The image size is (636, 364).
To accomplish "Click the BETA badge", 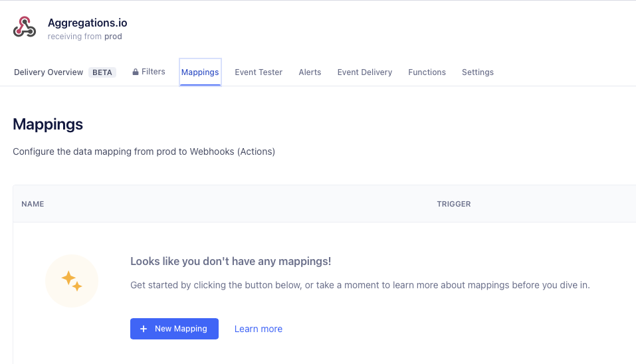I will 102,72.
